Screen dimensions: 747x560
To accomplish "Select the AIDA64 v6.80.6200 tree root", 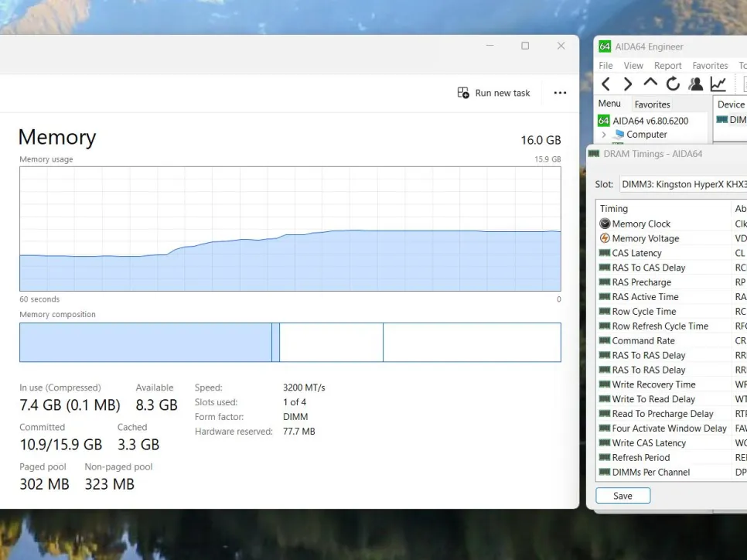I will (x=650, y=121).
